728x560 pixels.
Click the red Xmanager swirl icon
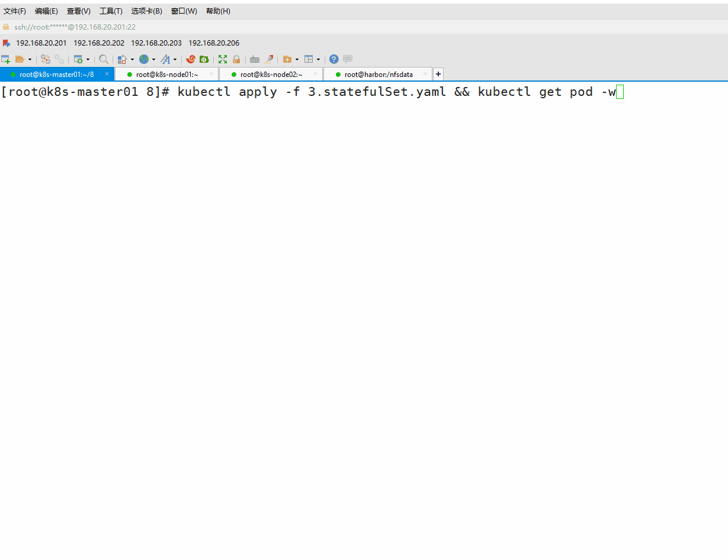coord(191,59)
